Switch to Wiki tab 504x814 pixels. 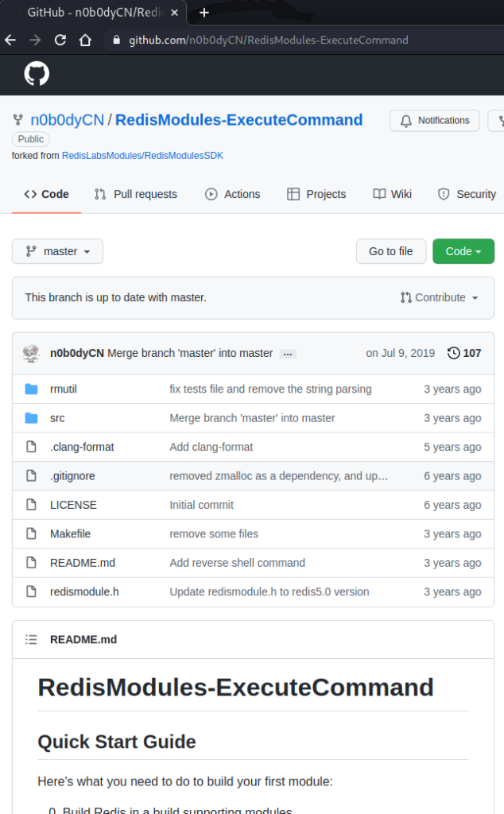coord(393,194)
